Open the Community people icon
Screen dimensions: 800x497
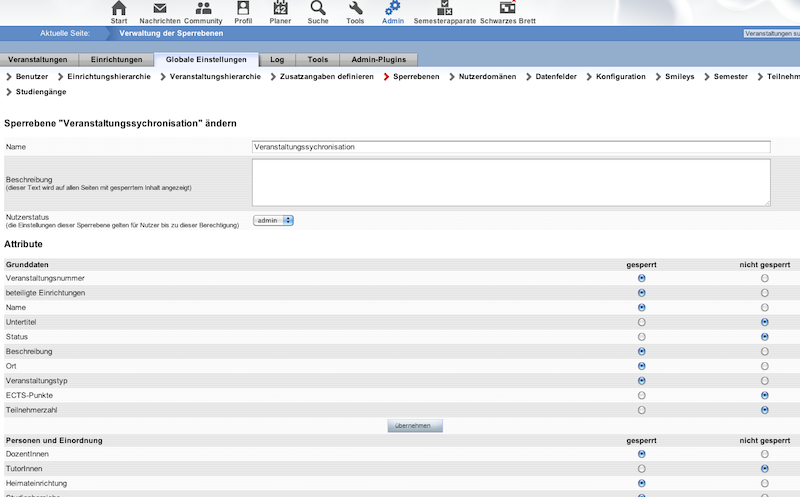[x=203, y=8]
